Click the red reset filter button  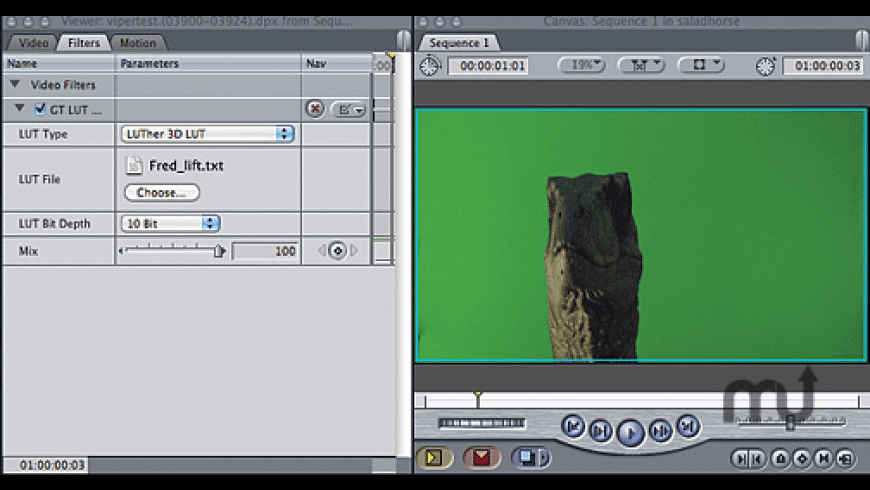point(314,109)
